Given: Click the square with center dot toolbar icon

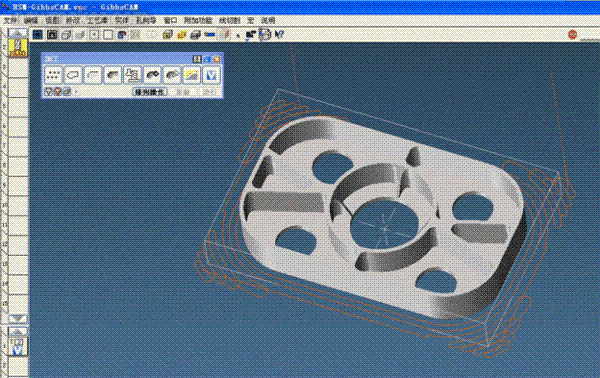Looking at the screenshot, I should click(94, 35).
